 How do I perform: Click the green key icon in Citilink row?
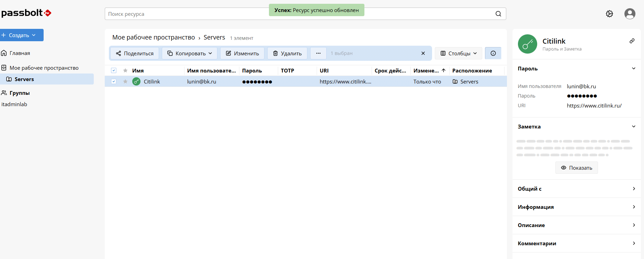point(136,81)
